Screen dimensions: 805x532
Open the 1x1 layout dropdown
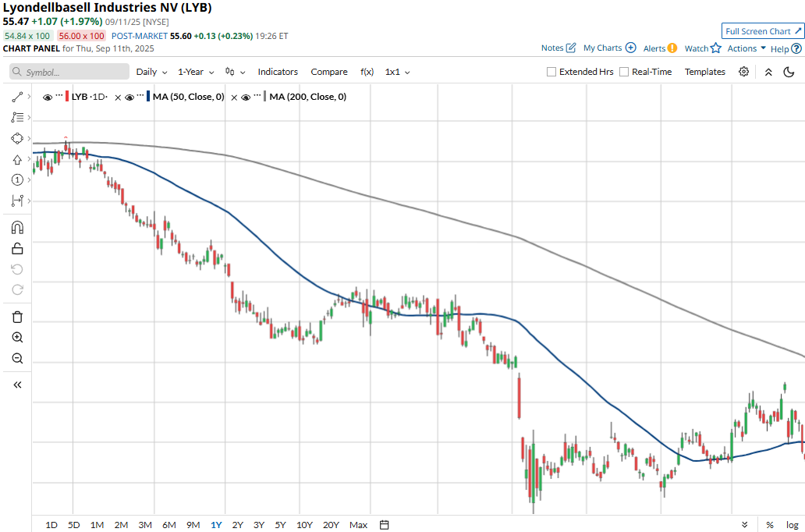(398, 72)
